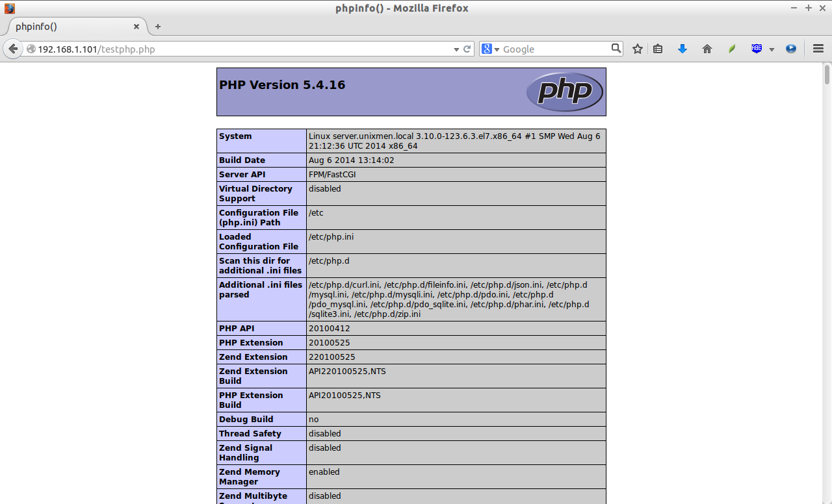832x504 pixels.
Task: Go back with the back arrow button
Action: coord(13,49)
